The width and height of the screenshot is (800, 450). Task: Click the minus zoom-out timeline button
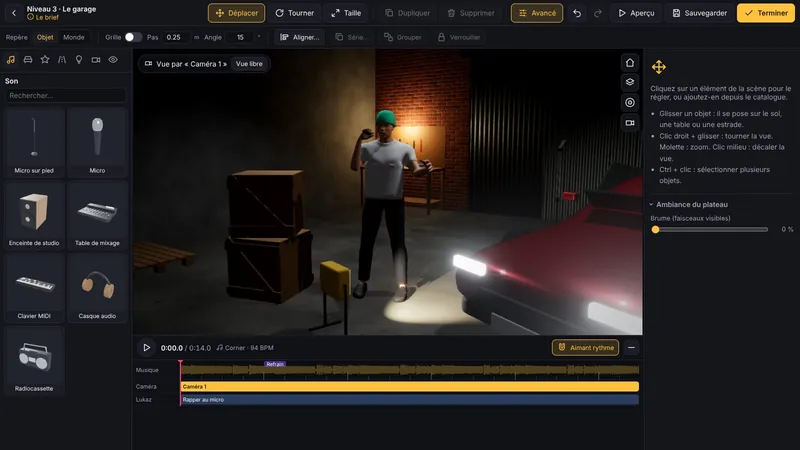point(631,348)
